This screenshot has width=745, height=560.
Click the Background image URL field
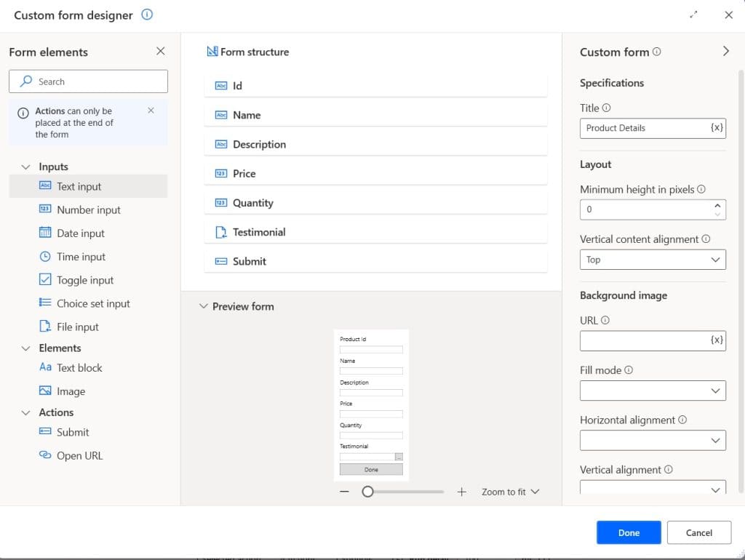tap(653, 340)
